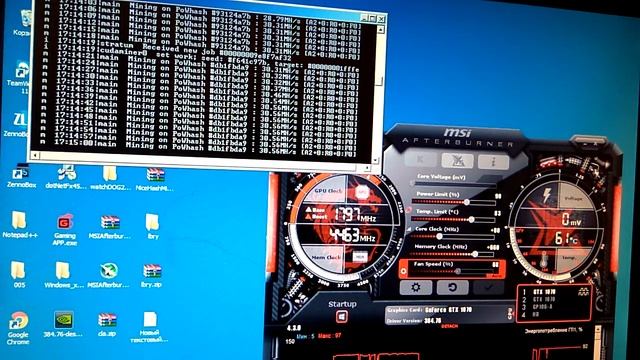Click console vertical scrollbar down arrow
The width and height of the screenshot is (640, 360).
(x=376, y=160)
